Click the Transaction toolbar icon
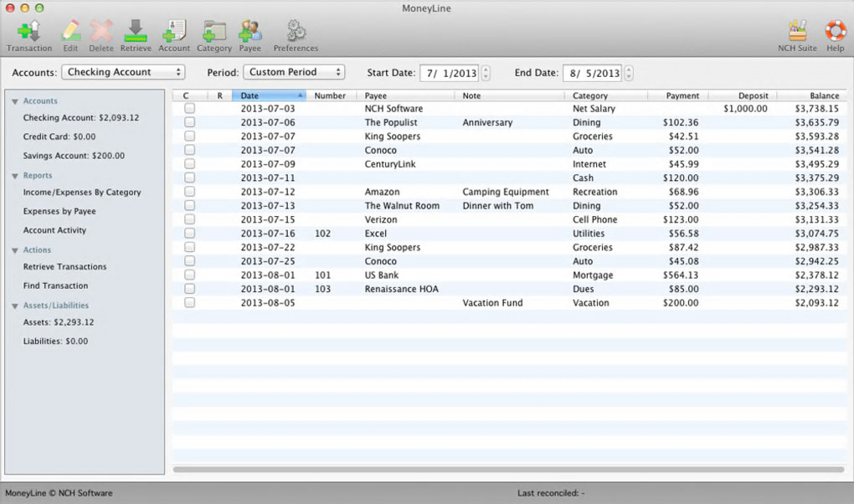The image size is (854, 504). click(29, 32)
